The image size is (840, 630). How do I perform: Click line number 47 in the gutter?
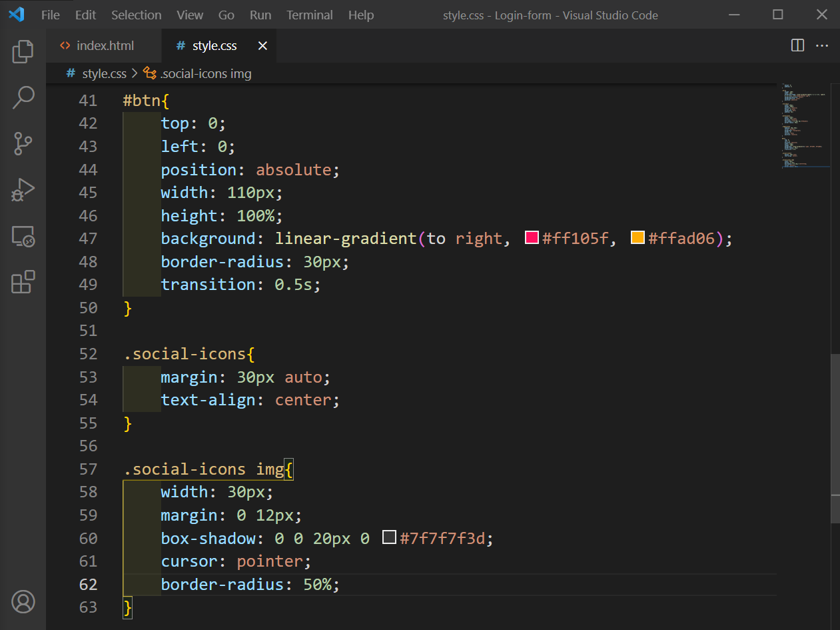click(x=88, y=238)
